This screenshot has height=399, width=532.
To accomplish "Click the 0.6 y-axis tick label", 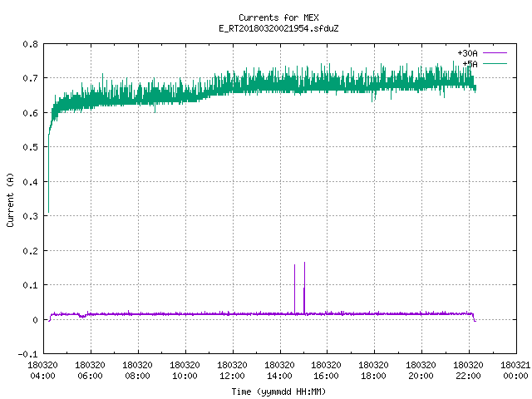I will click(30, 113).
